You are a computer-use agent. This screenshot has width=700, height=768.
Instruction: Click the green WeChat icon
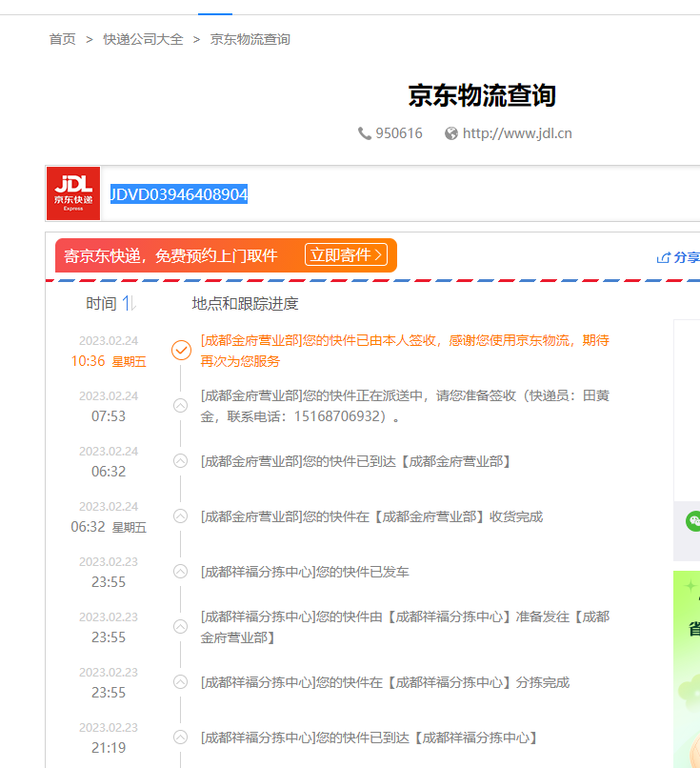[693, 520]
